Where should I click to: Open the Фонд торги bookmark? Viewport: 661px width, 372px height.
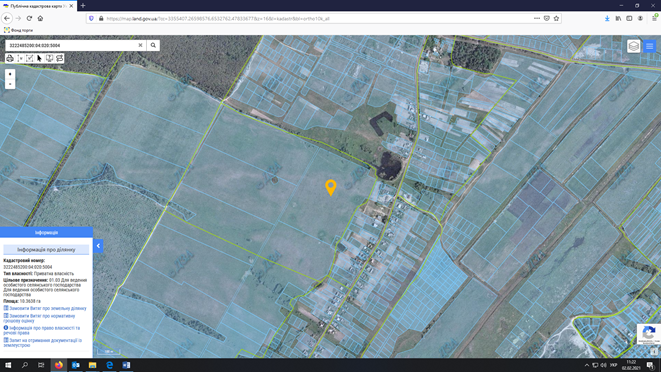pos(18,30)
